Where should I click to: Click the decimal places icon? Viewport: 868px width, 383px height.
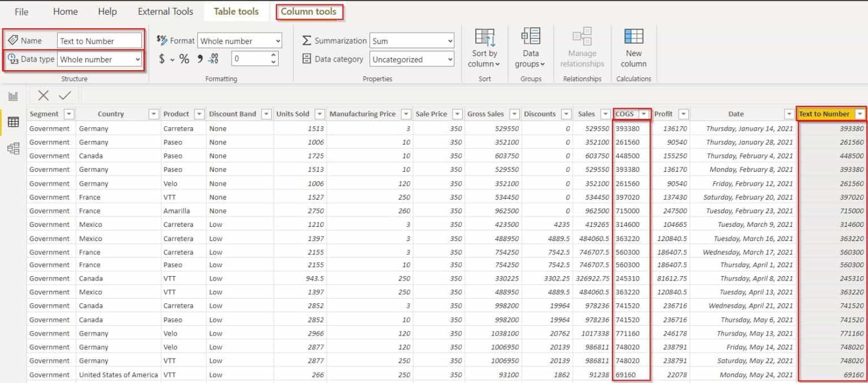pos(214,58)
